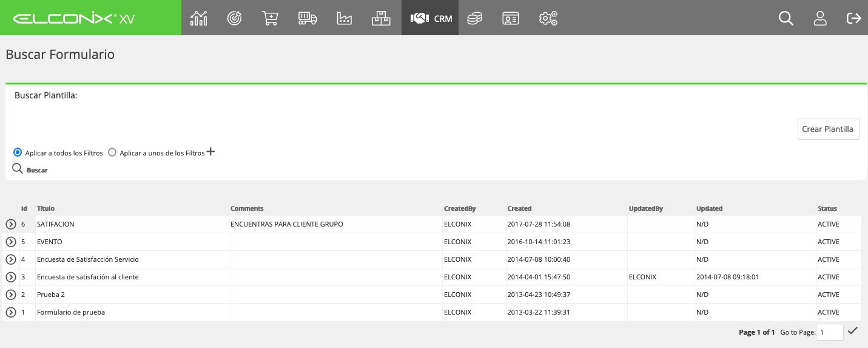Viewport: 868px width, 348px height.
Task: Click the created date 2013-04-23 10:49:37
Action: click(x=539, y=295)
